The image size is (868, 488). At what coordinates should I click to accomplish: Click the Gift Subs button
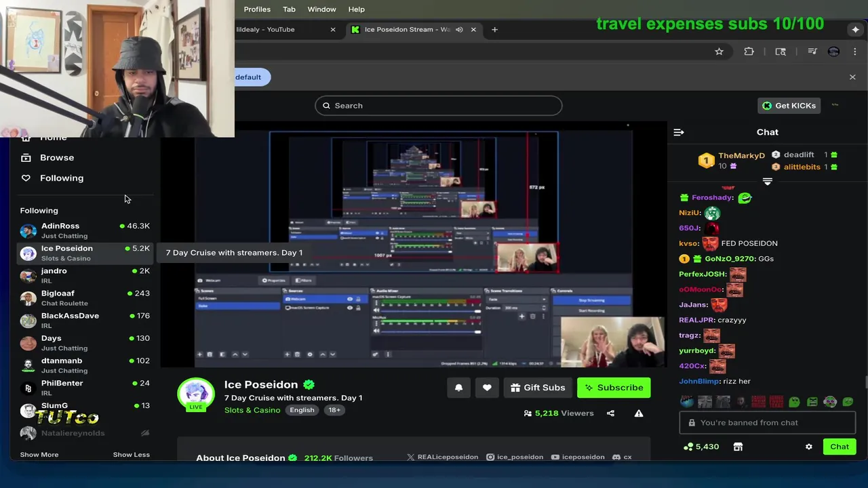coord(538,388)
